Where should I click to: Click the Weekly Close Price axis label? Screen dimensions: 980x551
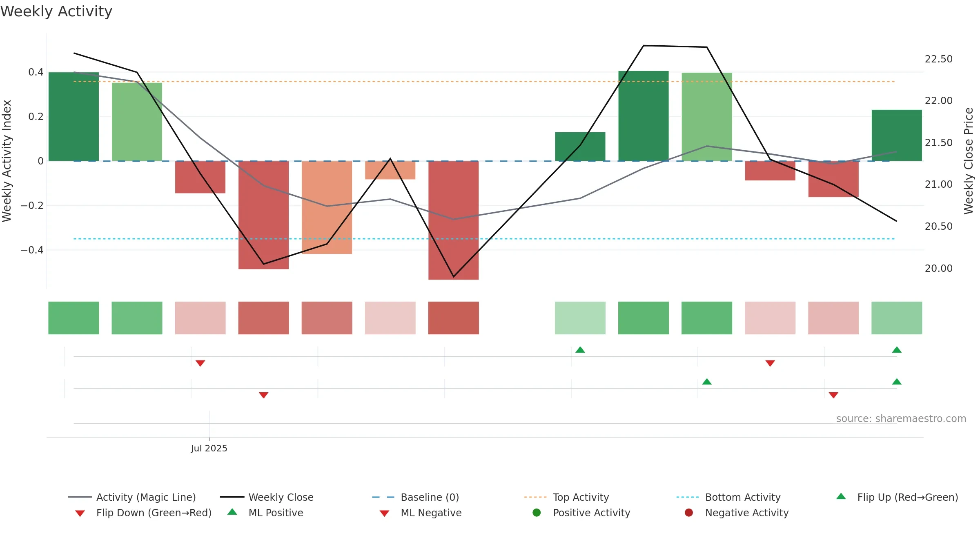[969, 161]
